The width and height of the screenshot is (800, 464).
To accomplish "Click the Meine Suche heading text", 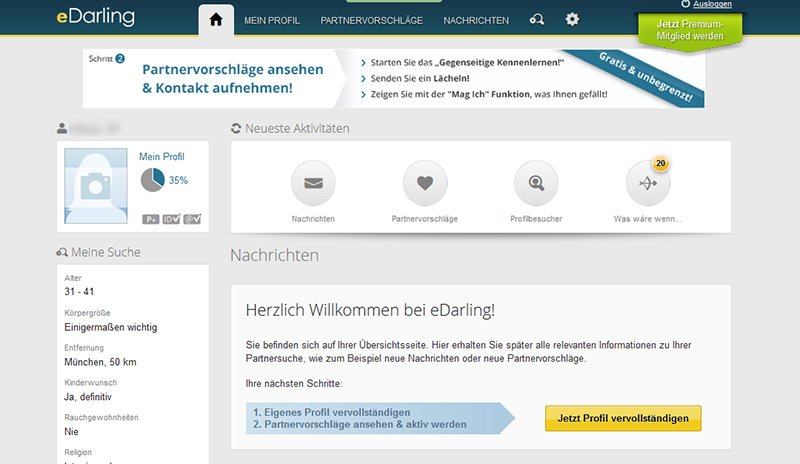I will [x=106, y=252].
